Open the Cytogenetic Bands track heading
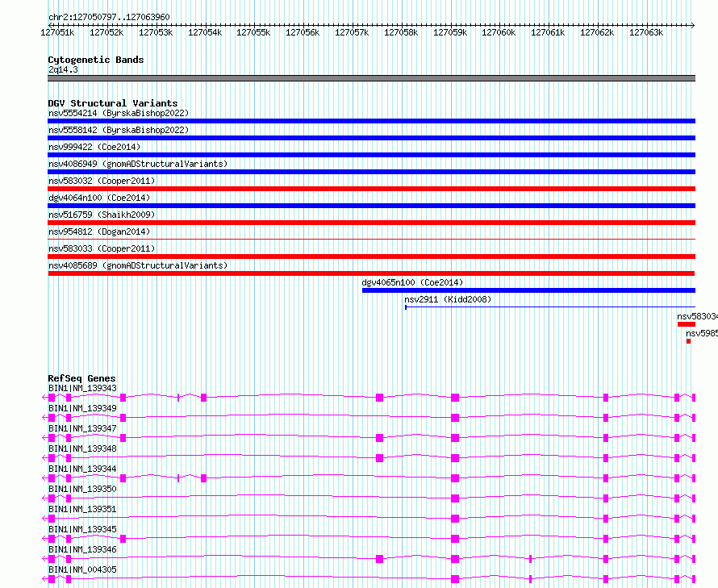Viewport: 718px width, 588px height. tap(96, 60)
